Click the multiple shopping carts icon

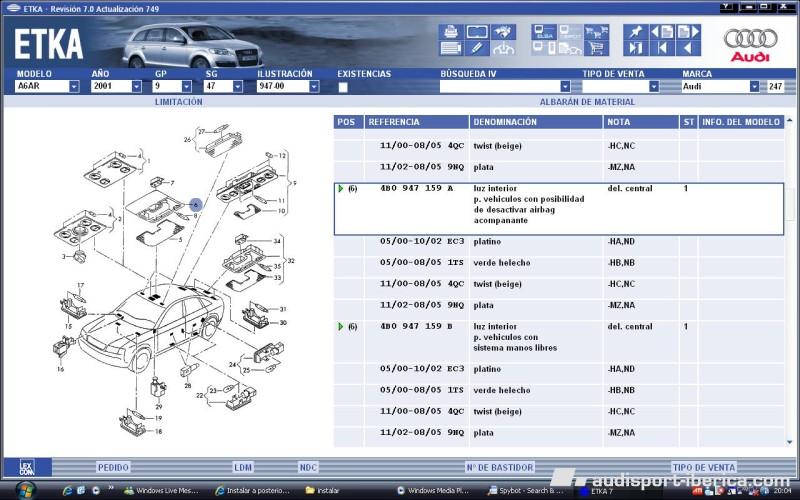(596, 32)
